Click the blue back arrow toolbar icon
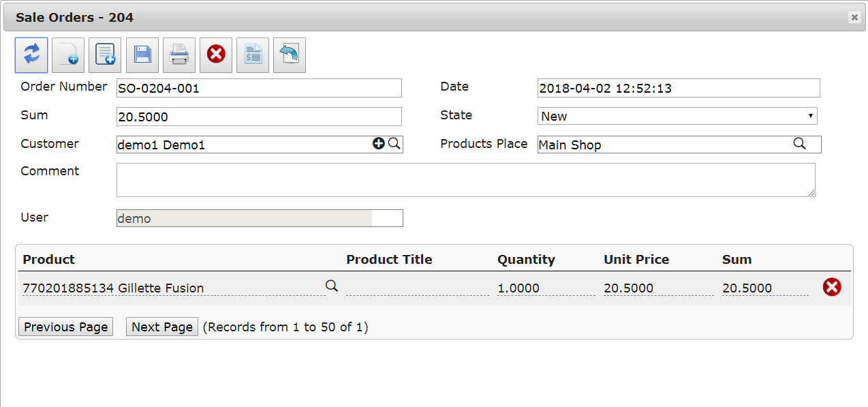The width and height of the screenshot is (868, 407). coord(290,55)
